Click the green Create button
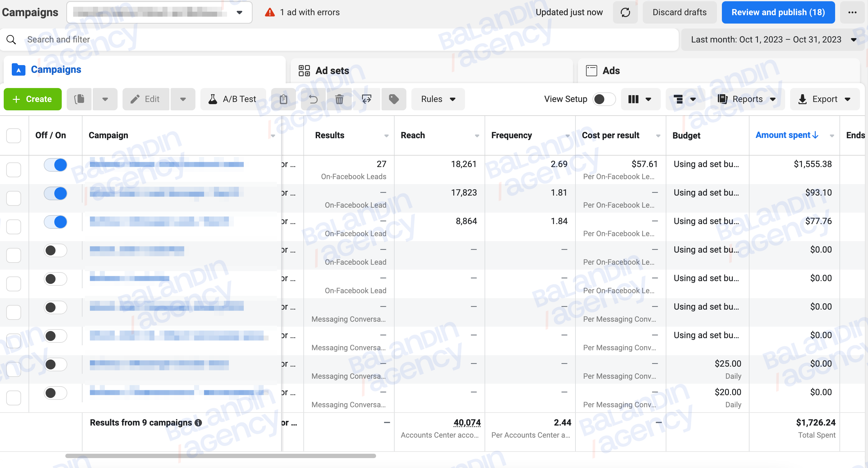868x468 pixels. [x=33, y=99]
